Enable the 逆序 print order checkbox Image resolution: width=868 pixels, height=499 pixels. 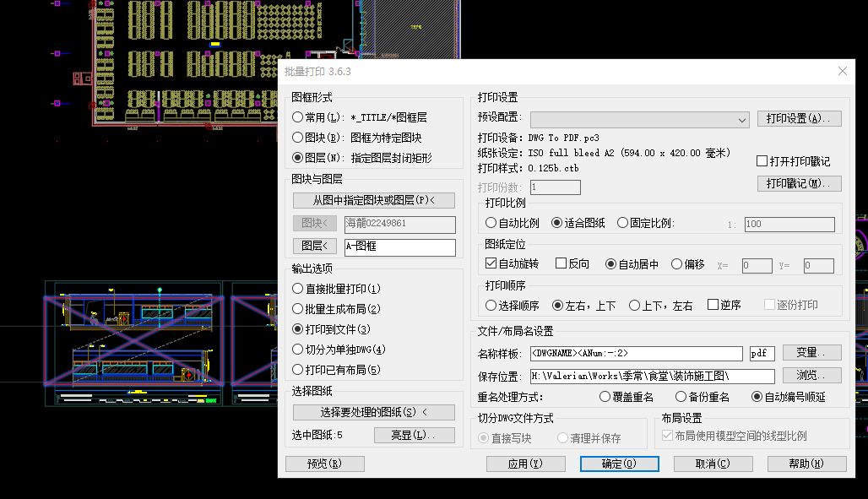point(713,305)
